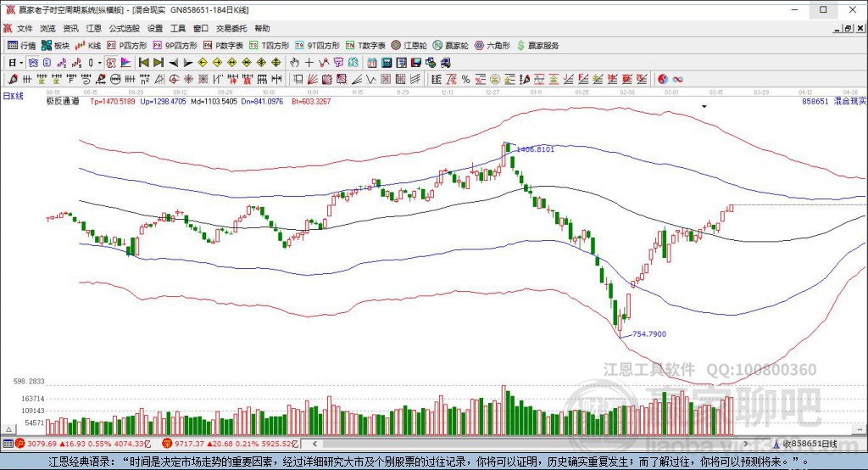Viewport: 868px width, 470px height.
Task: Click the small black chart marker triangle
Action: 704,106
